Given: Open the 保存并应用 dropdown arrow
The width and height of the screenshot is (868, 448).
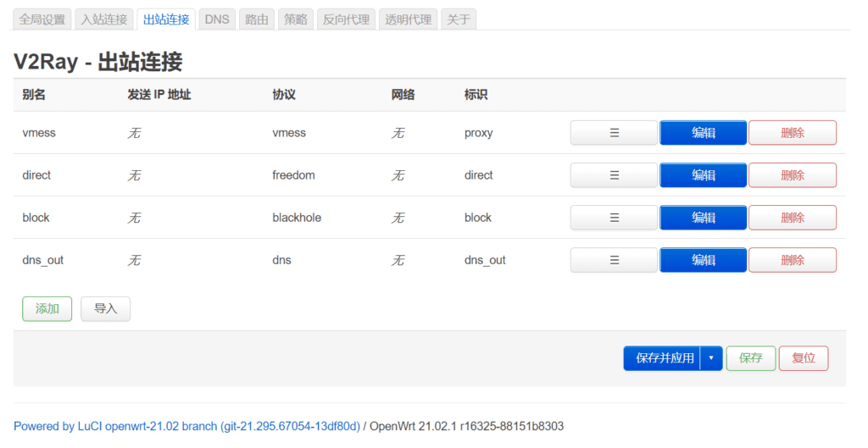Looking at the screenshot, I should (x=711, y=358).
